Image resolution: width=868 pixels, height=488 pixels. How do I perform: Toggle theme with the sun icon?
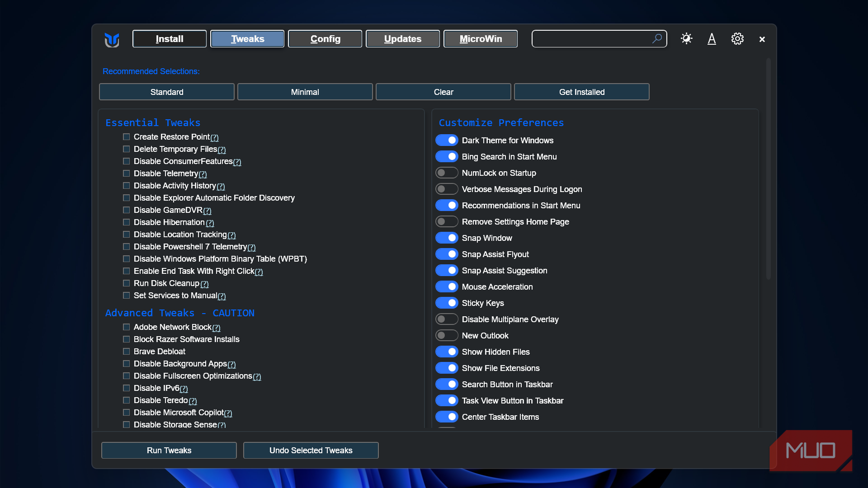tap(686, 38)
